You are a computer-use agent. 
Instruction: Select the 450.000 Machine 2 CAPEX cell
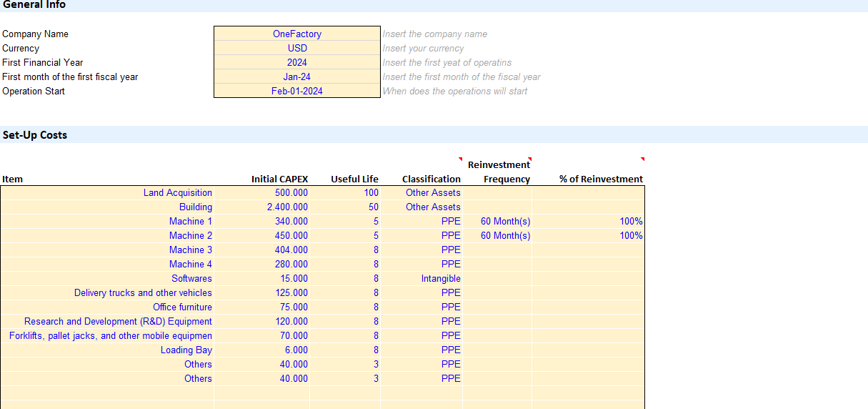262,235
